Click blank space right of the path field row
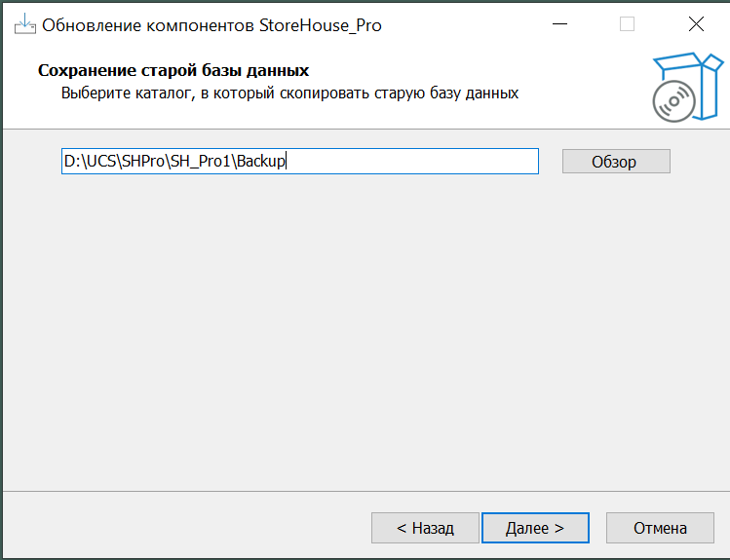This screenshot has width=730, height=560. (x=698, y=162)
